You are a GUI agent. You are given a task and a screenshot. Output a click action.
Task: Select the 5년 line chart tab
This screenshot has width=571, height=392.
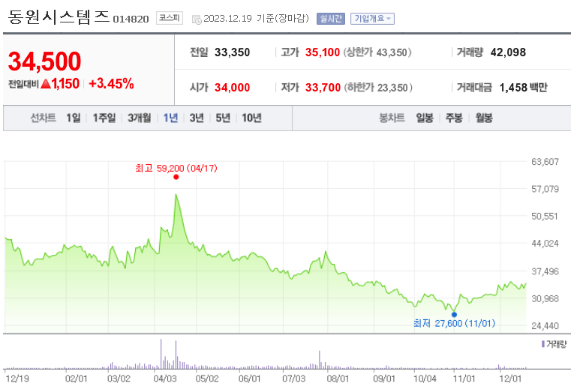click(223, 118)
